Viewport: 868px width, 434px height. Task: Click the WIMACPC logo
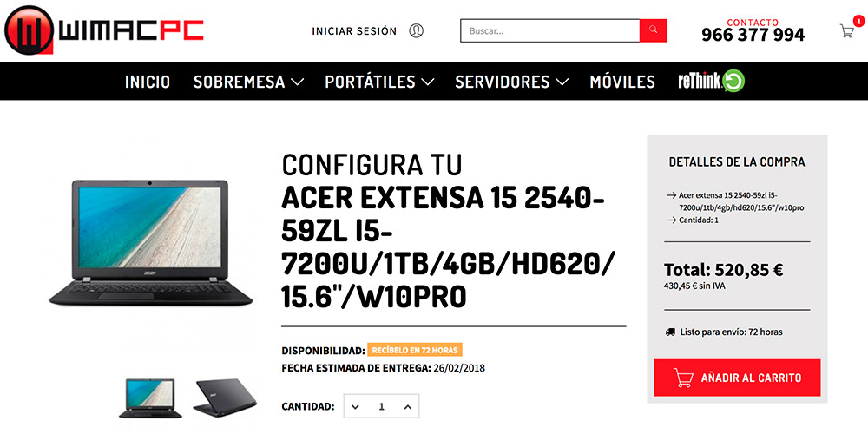[x=104, y=30]
